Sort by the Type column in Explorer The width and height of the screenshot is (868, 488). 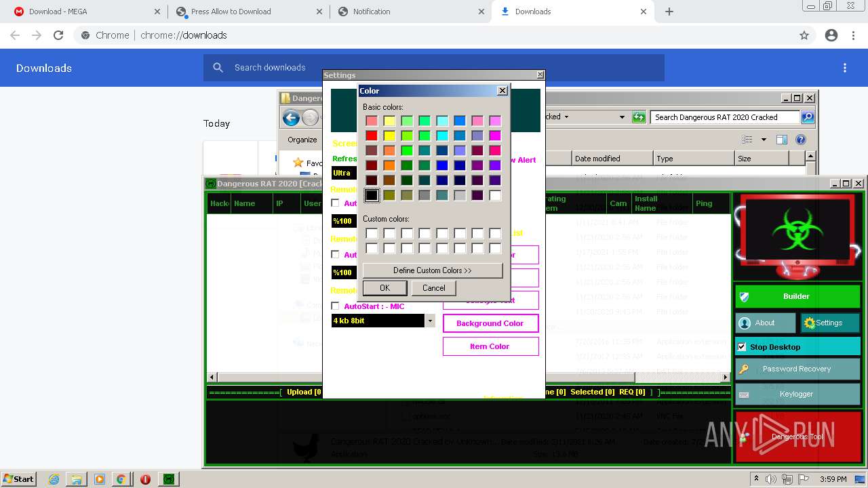click(x=694, y=159)
